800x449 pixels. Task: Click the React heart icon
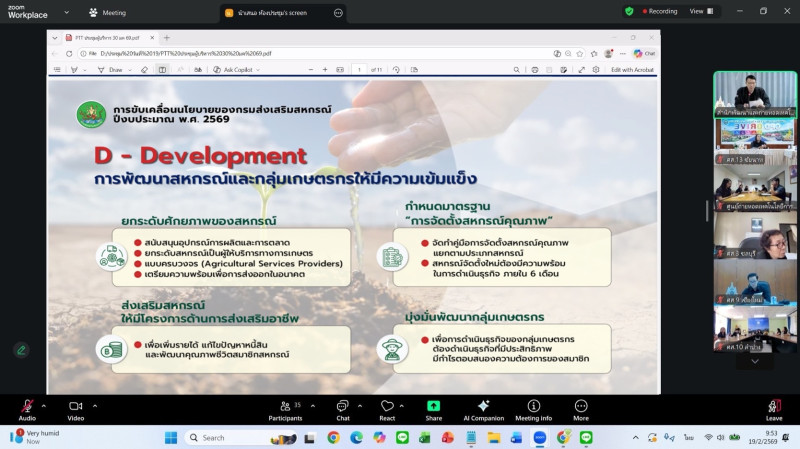387,406
